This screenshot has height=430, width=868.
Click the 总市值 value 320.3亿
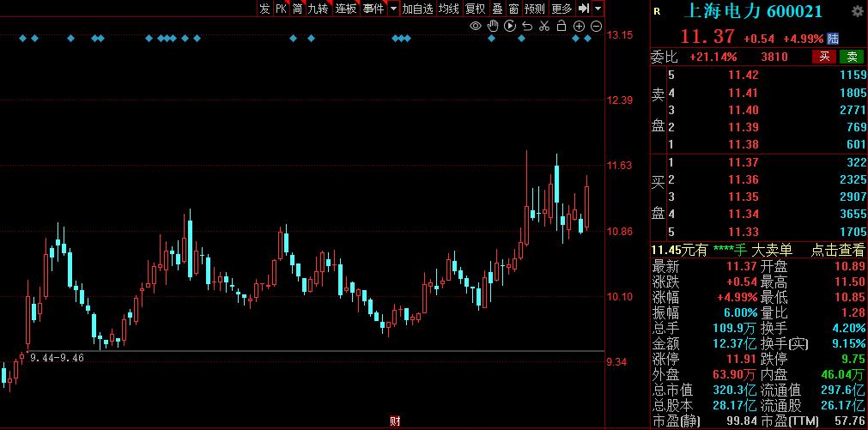tap(735, 391)
